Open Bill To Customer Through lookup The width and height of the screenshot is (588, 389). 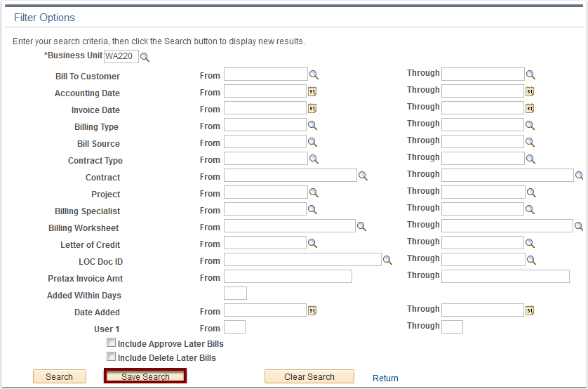click(x=530, y=75)
